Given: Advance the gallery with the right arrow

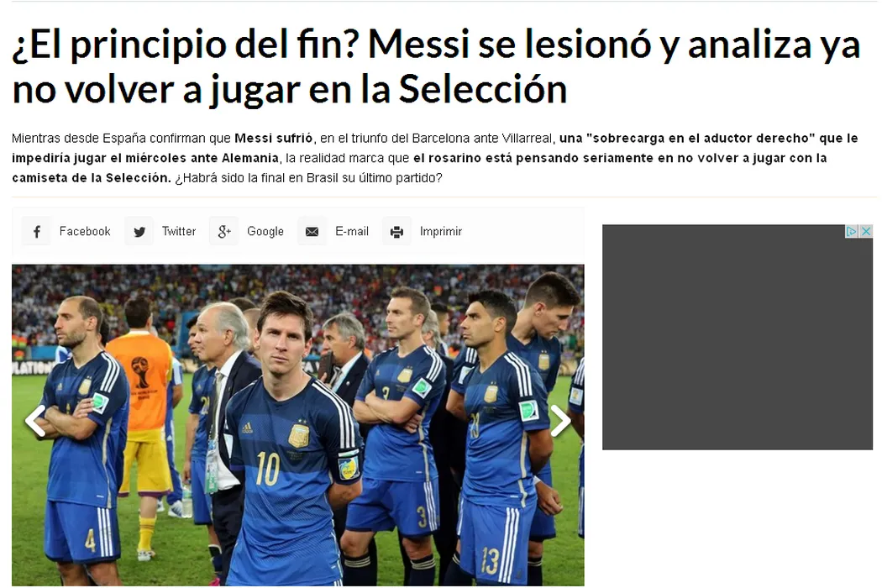Looking at the screenshot, I should (x=560, y=420).
